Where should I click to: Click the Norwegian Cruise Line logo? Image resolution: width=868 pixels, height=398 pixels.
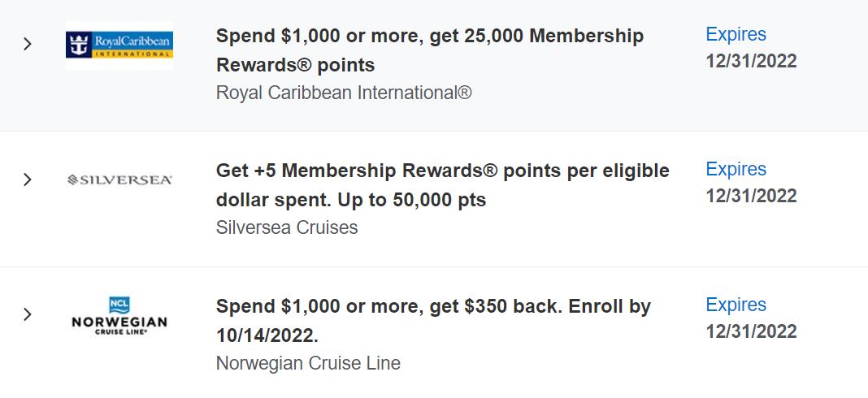click(x=119, y=315)
